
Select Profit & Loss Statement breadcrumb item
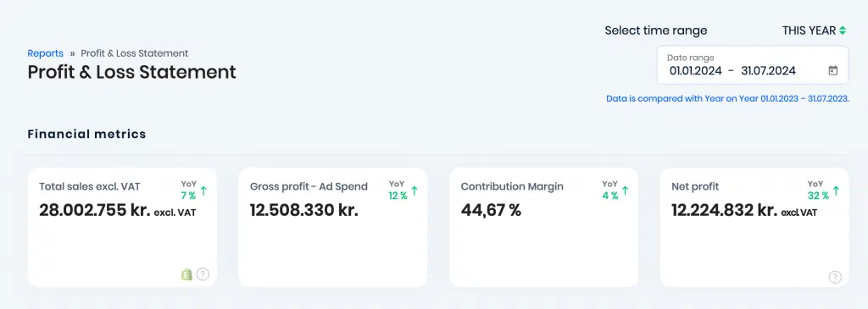[135, 53]
